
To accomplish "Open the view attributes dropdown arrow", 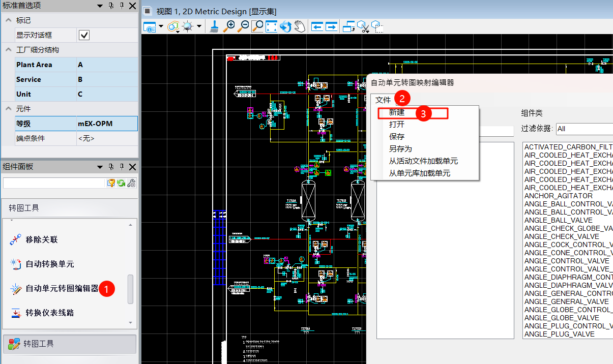I will click(161, 26).
